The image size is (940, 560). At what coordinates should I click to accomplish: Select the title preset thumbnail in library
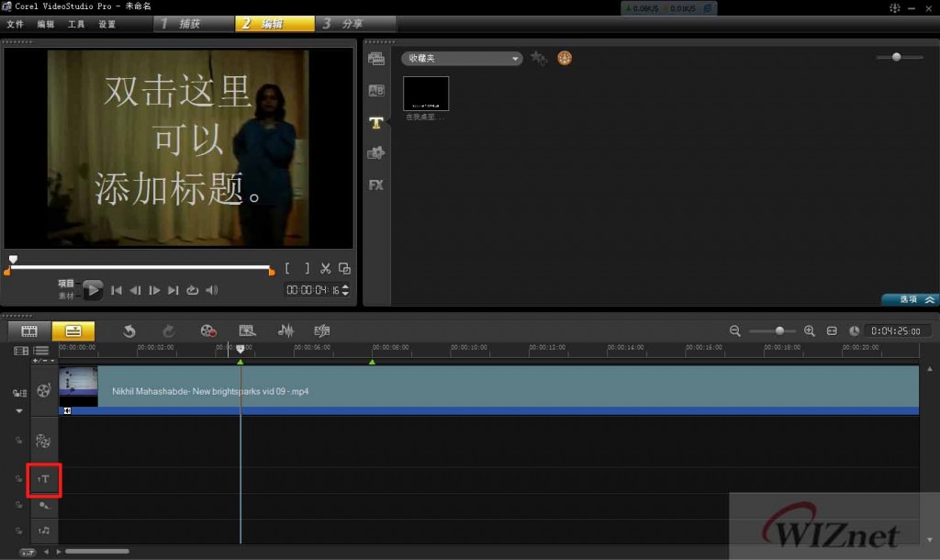point(426,94)
